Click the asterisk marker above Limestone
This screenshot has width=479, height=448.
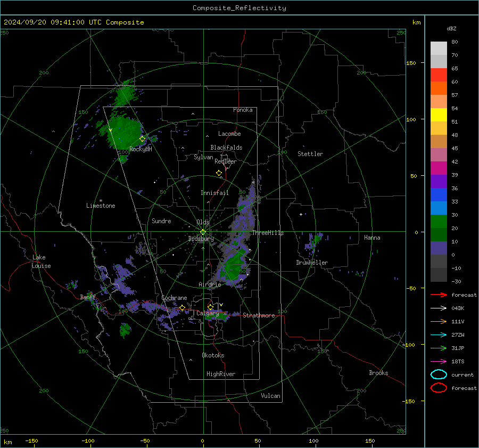[101, 201]
